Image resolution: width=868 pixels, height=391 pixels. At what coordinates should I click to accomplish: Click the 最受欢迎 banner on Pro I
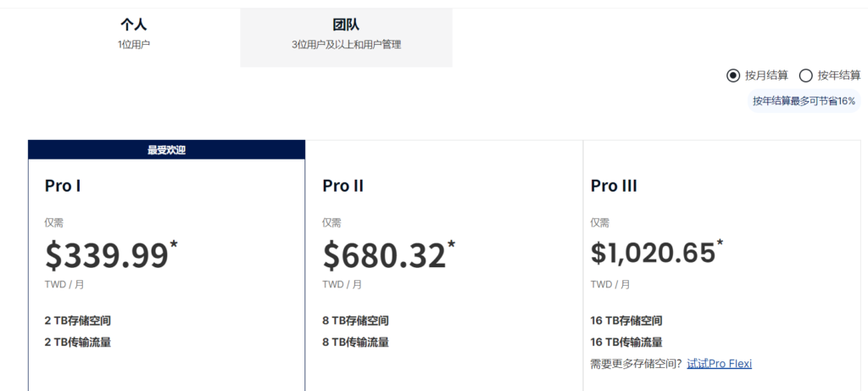tap(166, 150)
